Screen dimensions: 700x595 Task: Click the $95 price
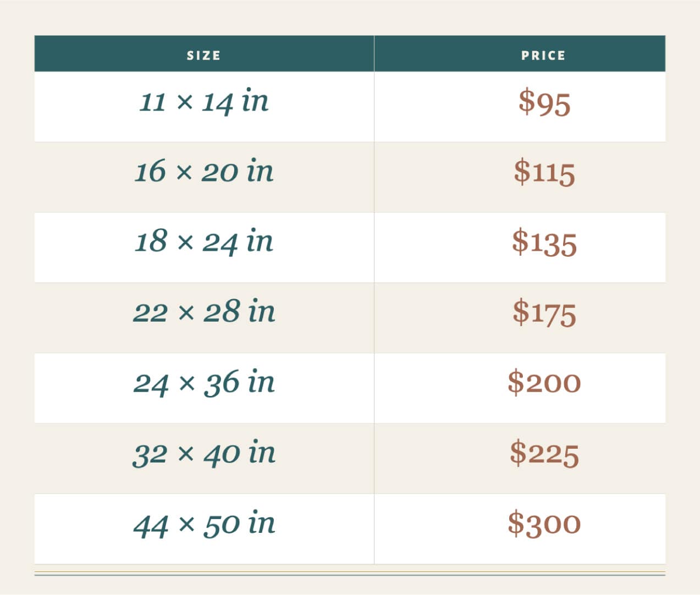pyautogui.click(x=544, y=103)
